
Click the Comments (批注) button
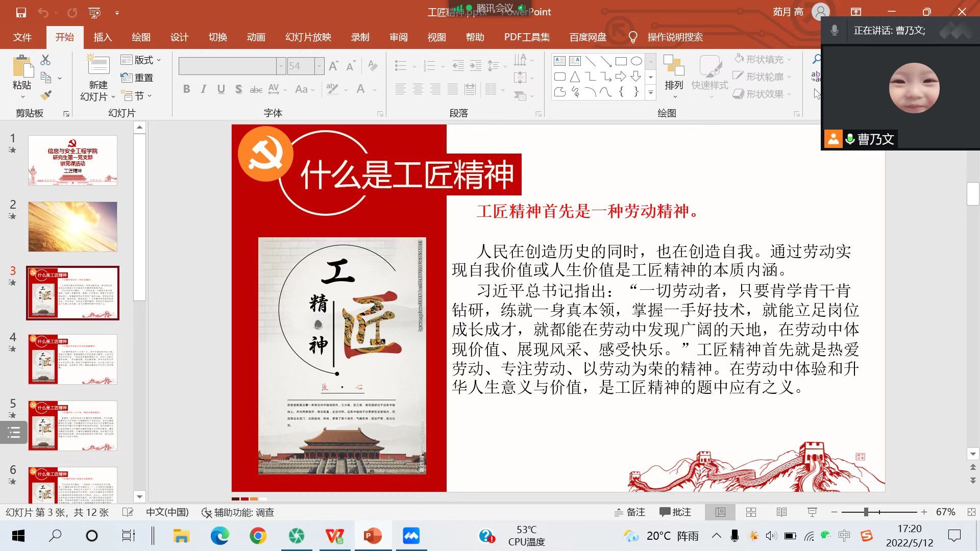[675, 512]
